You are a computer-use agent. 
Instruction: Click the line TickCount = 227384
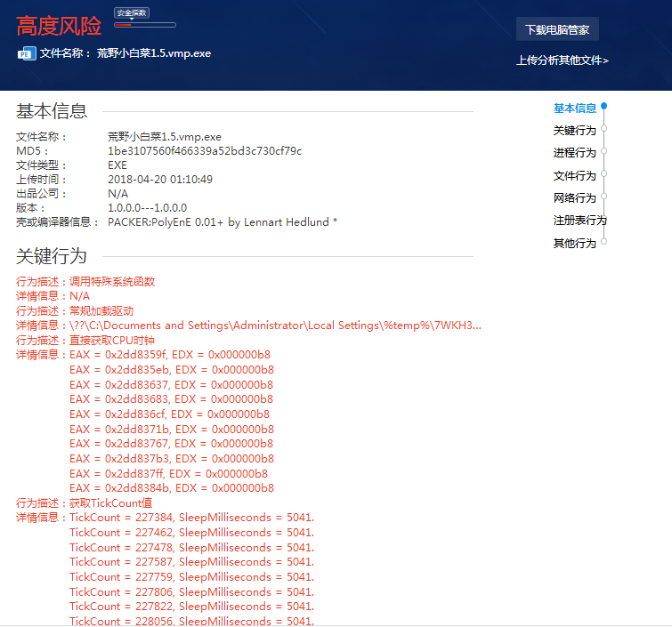click(191, 518)
